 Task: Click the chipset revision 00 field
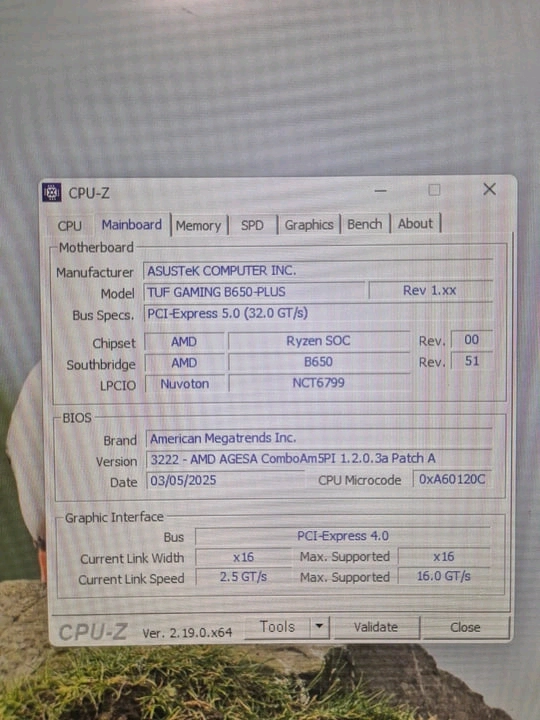[472, 340]
